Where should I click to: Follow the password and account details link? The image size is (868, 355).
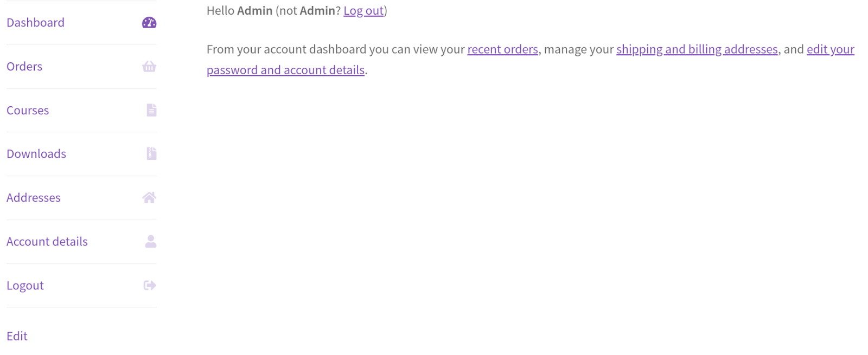pos(285,70)
